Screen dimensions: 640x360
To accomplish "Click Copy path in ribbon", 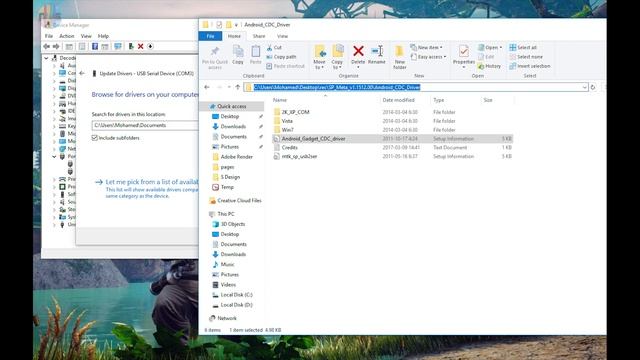I will [281, 57].
